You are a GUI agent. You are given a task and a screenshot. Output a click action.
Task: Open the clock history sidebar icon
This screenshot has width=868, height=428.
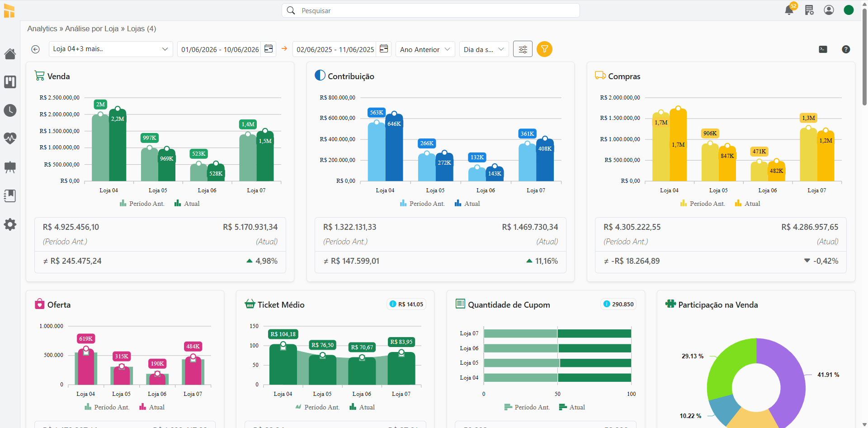tap(10, 110)
